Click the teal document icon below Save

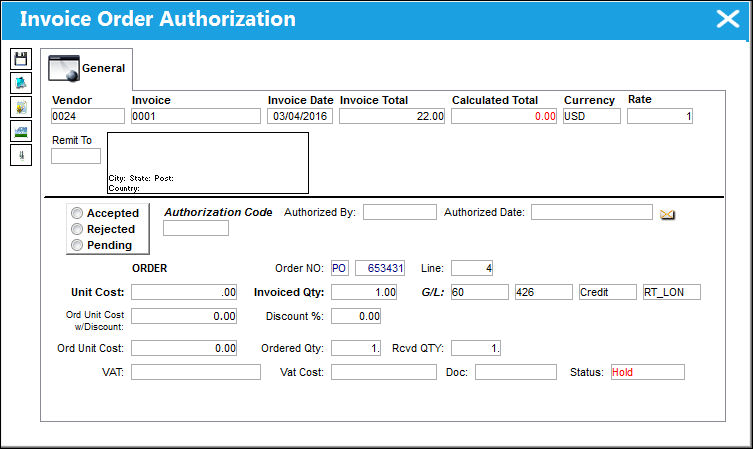point(21,83)
